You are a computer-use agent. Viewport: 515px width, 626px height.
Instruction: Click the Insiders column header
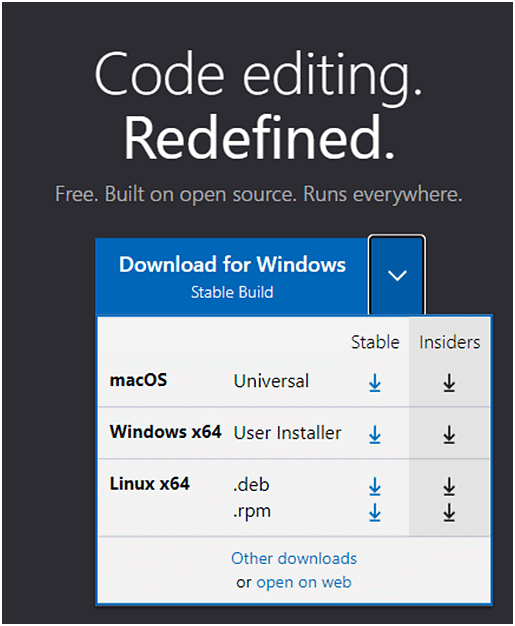450,343
